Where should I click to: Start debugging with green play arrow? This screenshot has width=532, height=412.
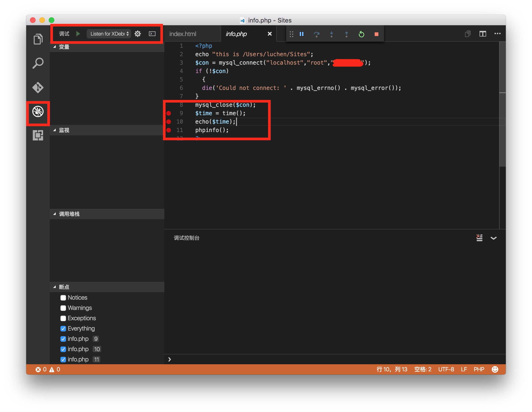coord(78,34)
